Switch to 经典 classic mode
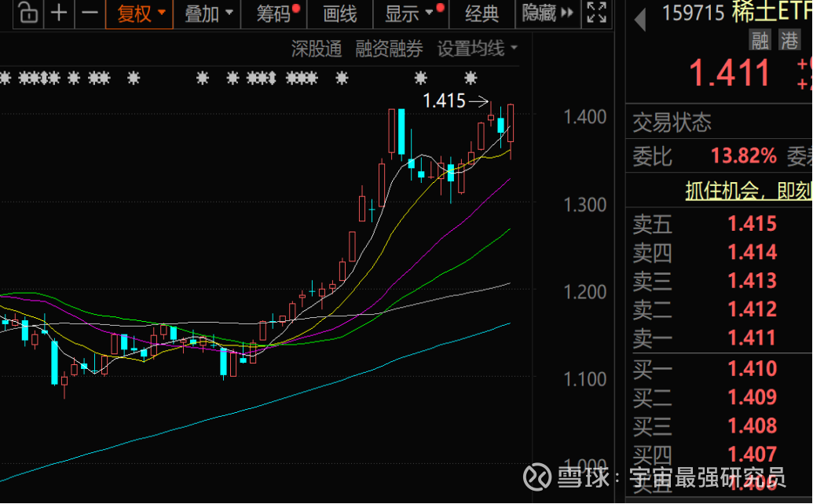 coord(482,13)
